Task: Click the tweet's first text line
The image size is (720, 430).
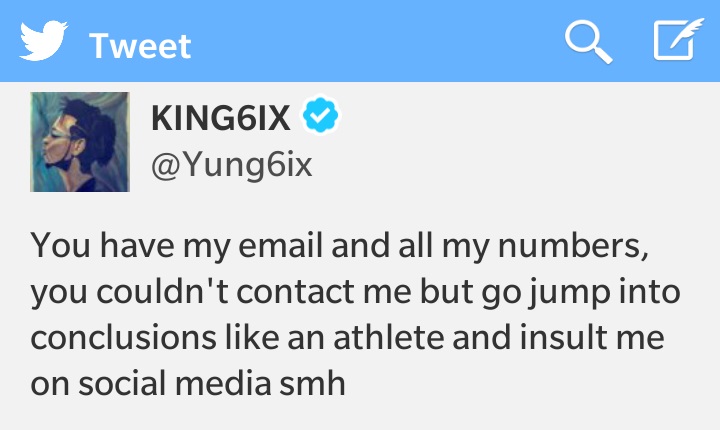Action: click(340, 246)
